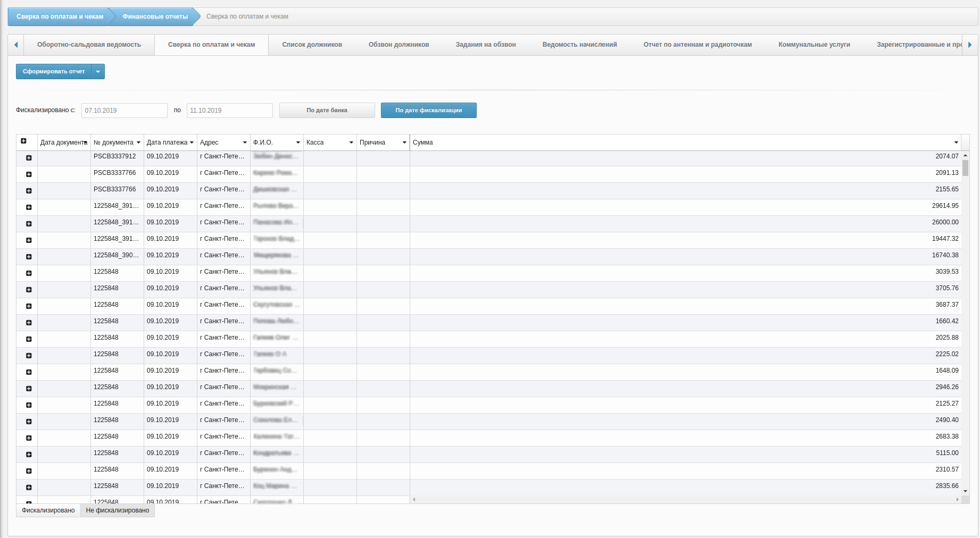Expand row with amount 29614.95

point(29,207)
